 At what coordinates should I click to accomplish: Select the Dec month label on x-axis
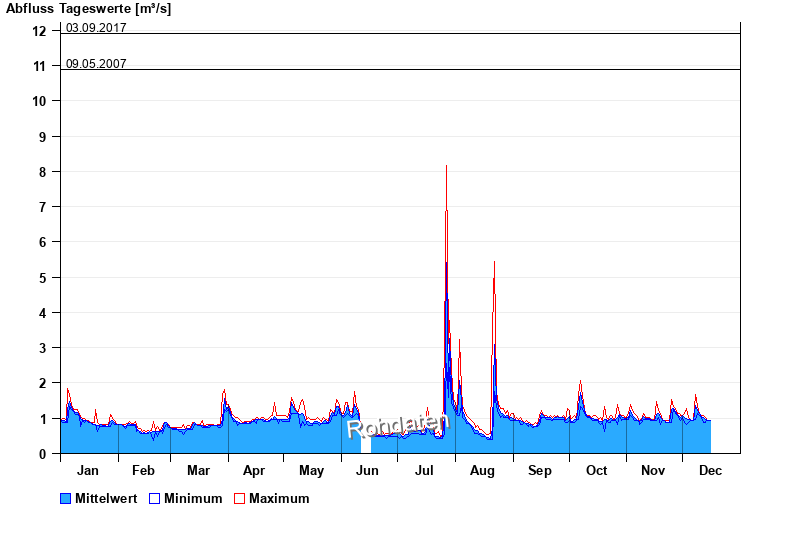pyautogui.click(x=710, y=470)
